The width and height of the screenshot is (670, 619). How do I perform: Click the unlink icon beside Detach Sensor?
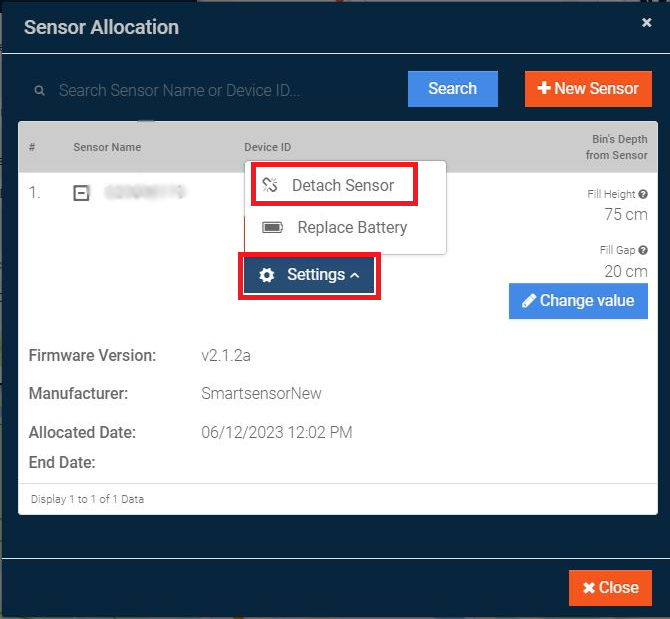coord(270,185)
